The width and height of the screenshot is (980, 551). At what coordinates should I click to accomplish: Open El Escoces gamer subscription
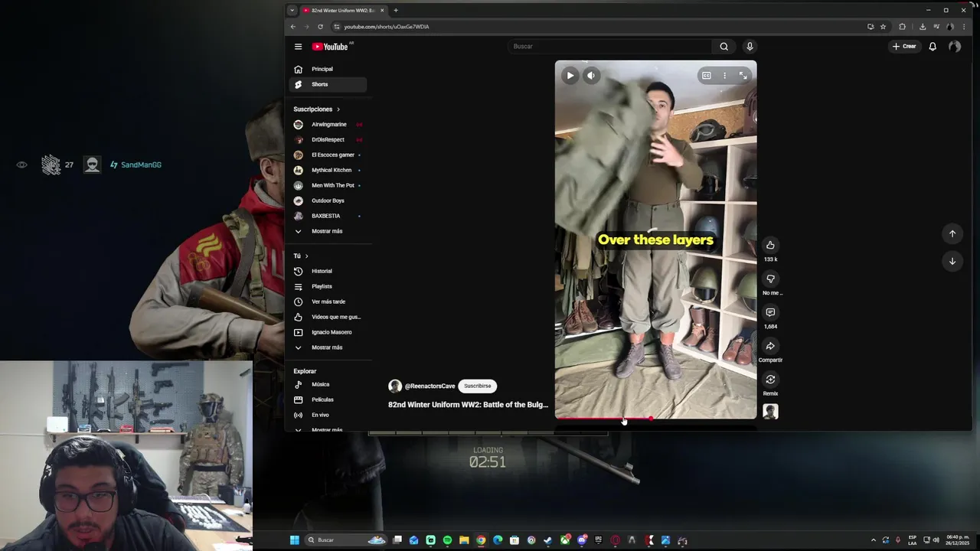[x=328, y=155]
